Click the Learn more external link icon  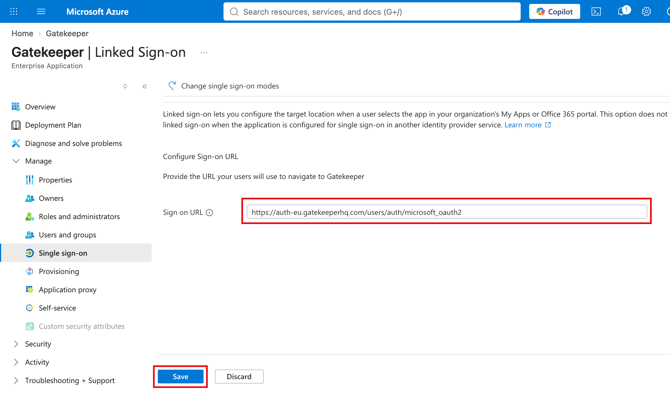[548, 125]
